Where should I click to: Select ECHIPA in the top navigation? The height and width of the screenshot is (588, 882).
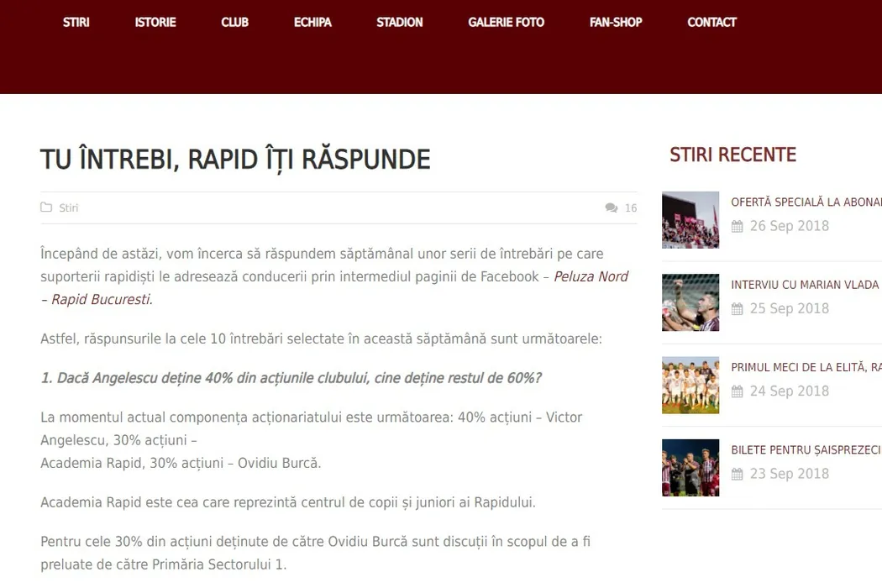pyautogui.click(x=312, y=23)
